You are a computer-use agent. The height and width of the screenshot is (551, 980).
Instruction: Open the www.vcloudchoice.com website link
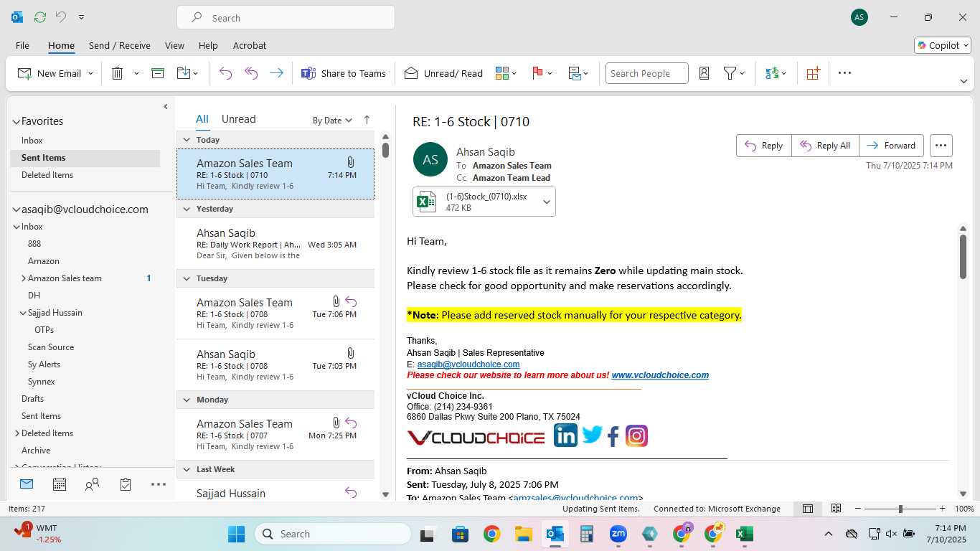(x=660, y=375)
